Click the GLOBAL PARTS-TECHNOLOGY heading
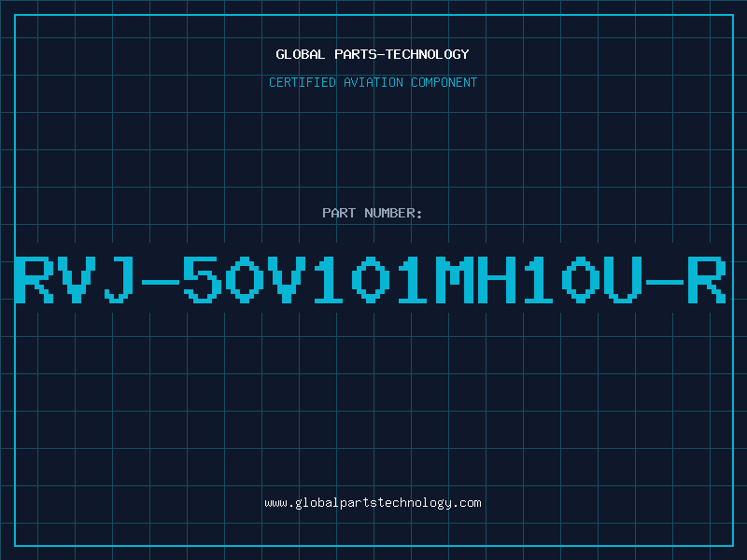Viewport: 747px width, 560px height. click(373, 54)
